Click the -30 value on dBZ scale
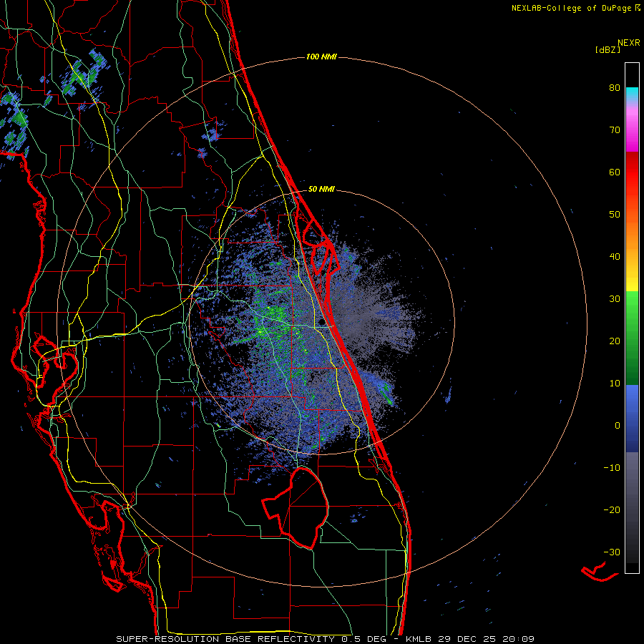The width and height of the screenshot is (644, 644). click(612, 552)
